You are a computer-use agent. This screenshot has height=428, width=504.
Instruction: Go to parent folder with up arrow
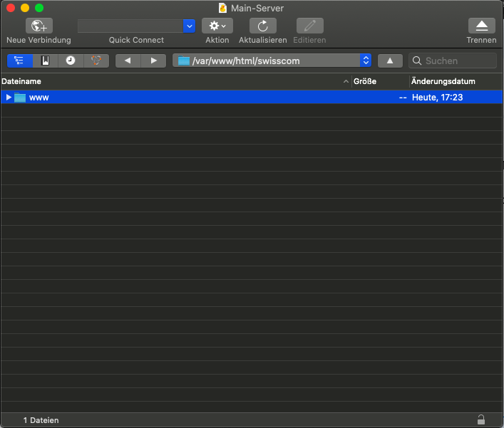(x=390, y=61)
